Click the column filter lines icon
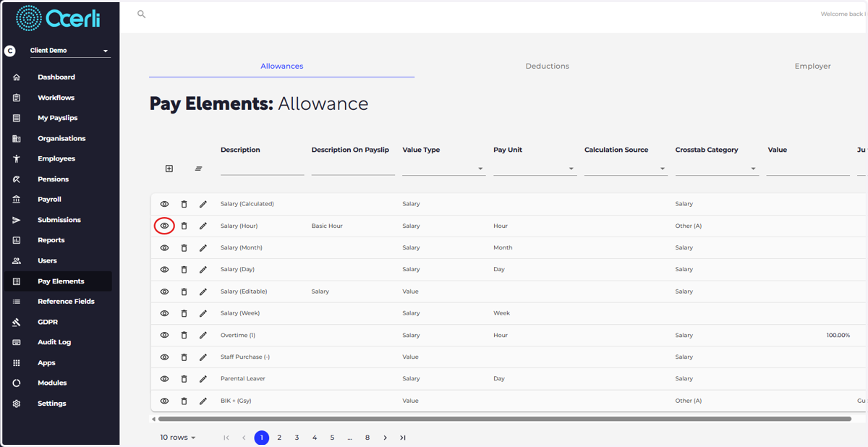 point(198,169)
